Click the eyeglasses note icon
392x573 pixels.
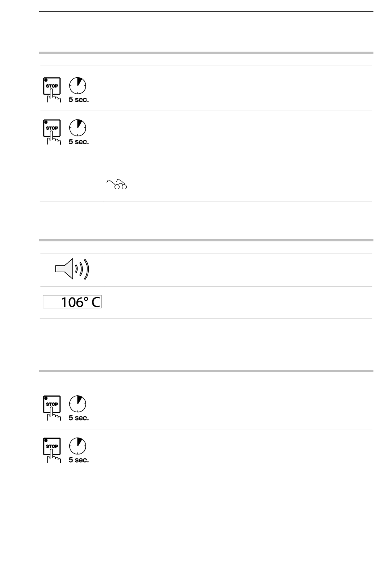pos(117,184)
